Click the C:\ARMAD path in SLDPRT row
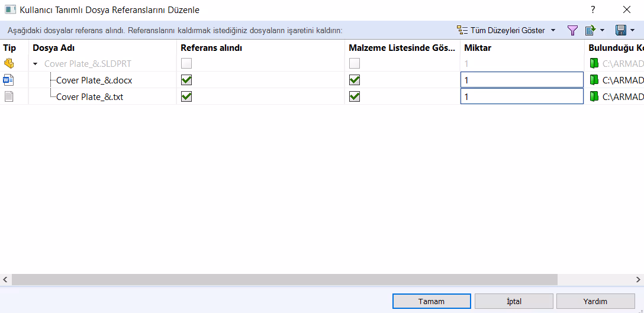 pos(623,64)
